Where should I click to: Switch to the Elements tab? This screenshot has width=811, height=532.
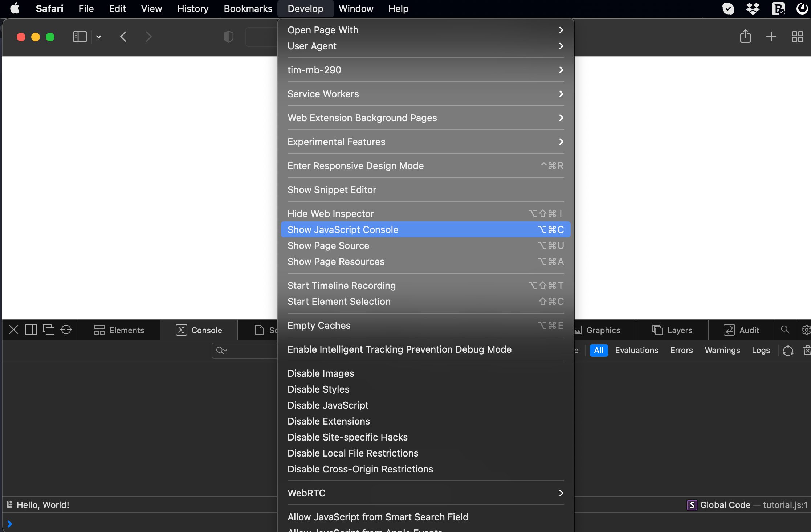(x=119, y=330)
